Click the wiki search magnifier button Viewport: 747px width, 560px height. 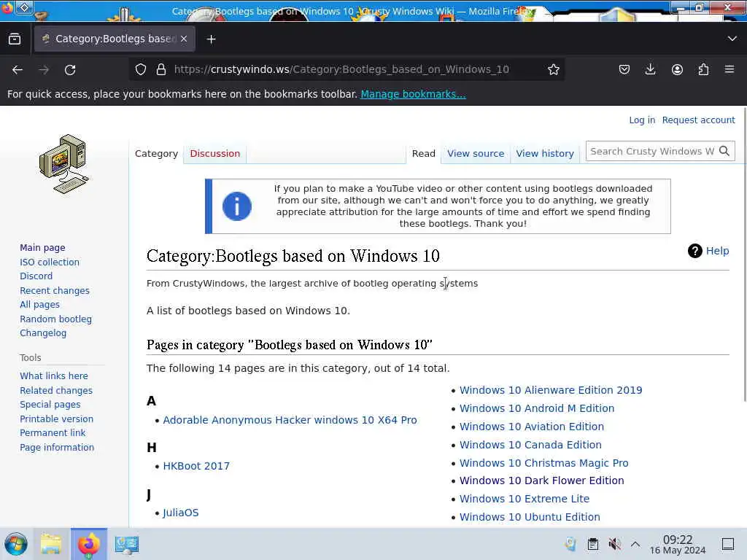click(724, 152)
